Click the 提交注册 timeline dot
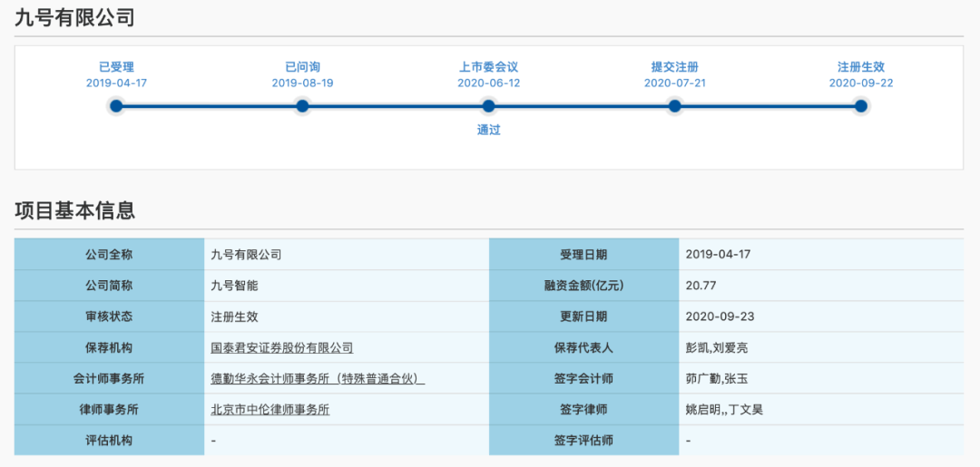The height and width of the screenshot is (467, 980). 674,107
